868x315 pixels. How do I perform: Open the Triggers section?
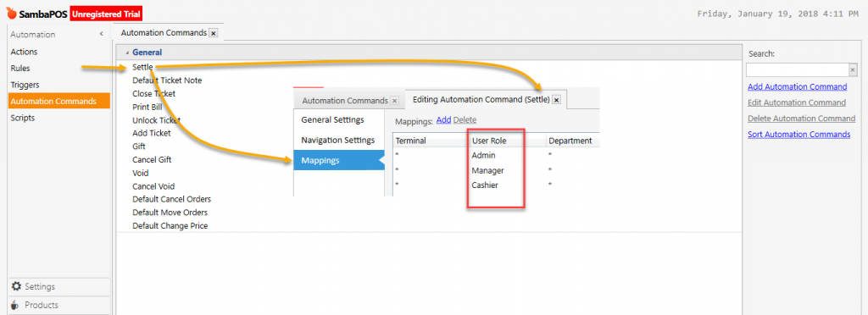coord(25,85)
